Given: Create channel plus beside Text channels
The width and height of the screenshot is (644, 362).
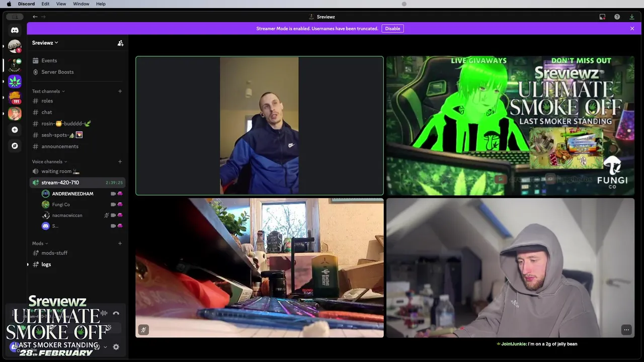Looking at the screenshot, I should coord(120,91).
